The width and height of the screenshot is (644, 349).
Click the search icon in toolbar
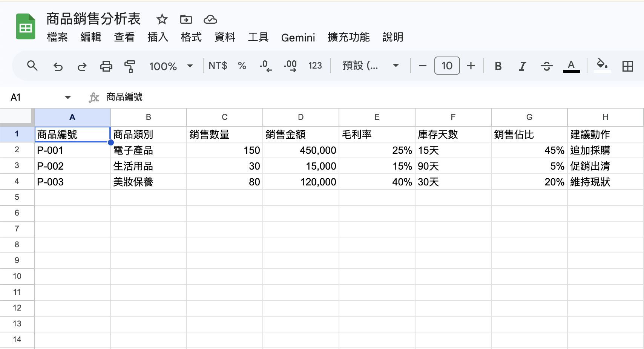tap(32, 66)
